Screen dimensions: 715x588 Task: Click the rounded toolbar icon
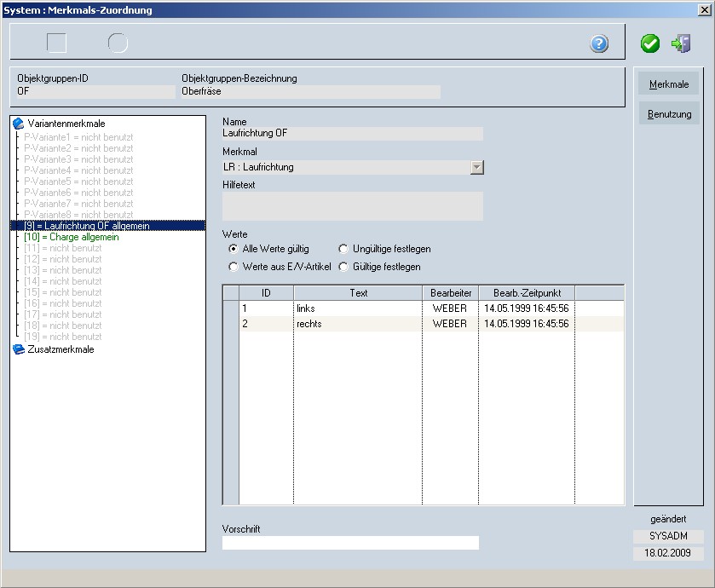click(118, 43)
